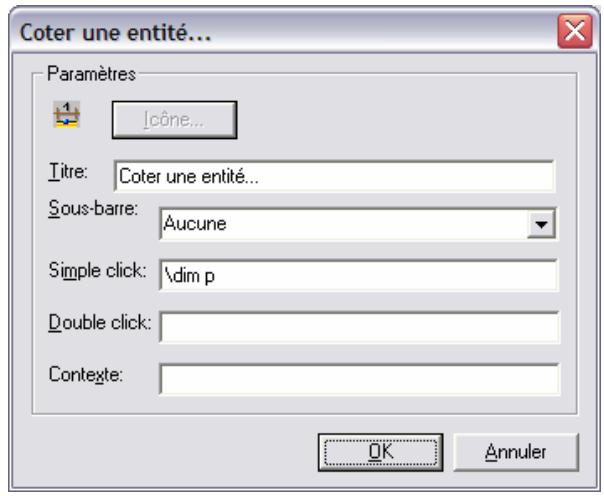Image resolution: width=604 pixels, height=496 pixels.
Task: Click blank area inside Paramètres group
Action: [385, 119]
